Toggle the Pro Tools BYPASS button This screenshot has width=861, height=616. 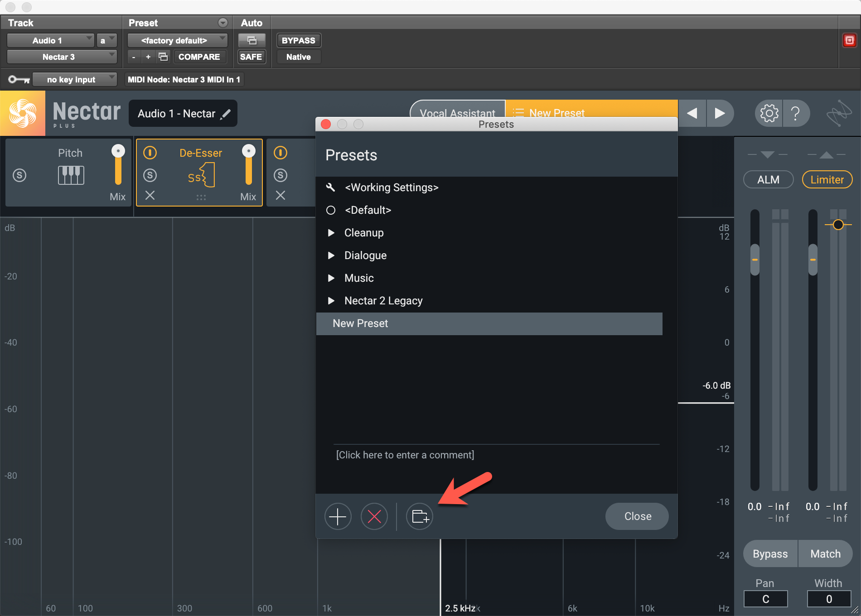click(299, 40)
